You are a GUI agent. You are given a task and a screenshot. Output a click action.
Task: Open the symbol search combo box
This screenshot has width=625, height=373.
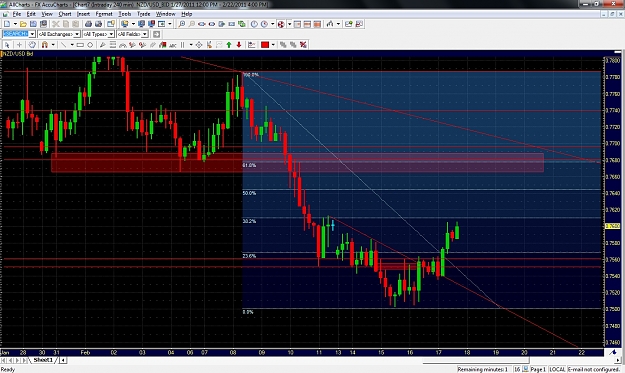(19, 34)
